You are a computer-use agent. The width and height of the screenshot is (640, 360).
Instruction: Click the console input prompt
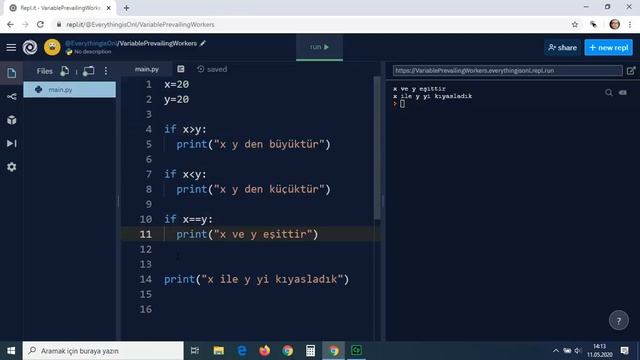402,104
